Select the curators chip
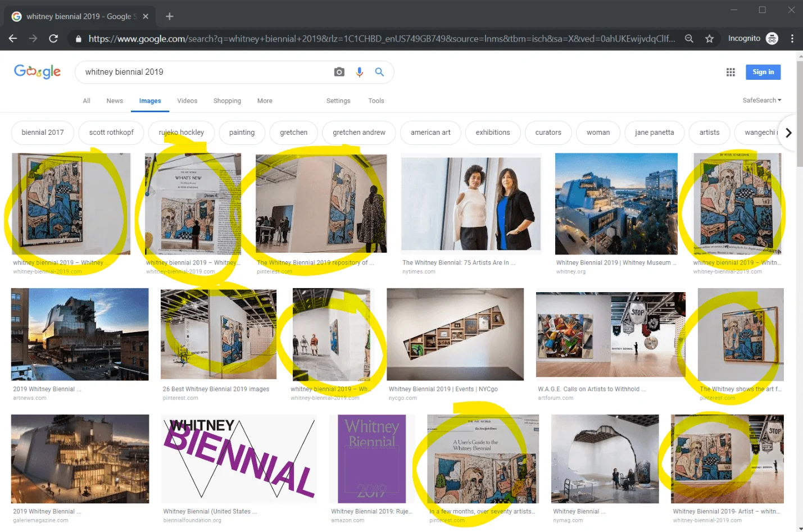This screenshot has width=803, height=532. tap(548, 133)
